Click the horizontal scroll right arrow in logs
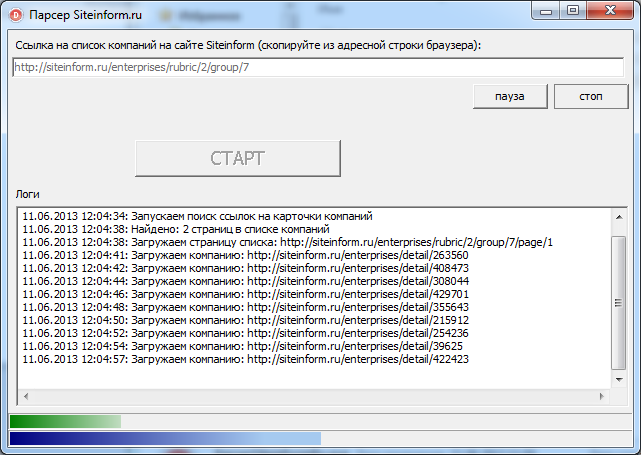 601,396
